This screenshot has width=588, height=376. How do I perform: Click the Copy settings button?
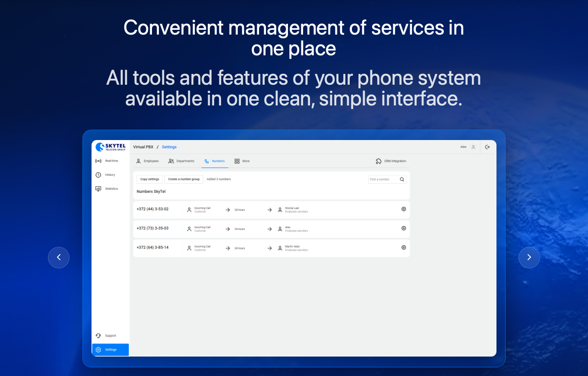pyautogui.click(x=149, y=179)
